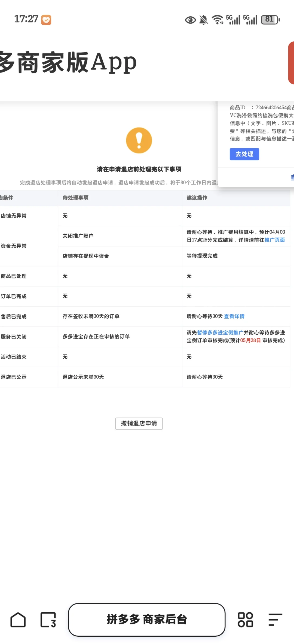Screen dimensions: 294x644
Task: Open the 暂停多多进宝侧推广 link
Action: click(x=220, y=332)
